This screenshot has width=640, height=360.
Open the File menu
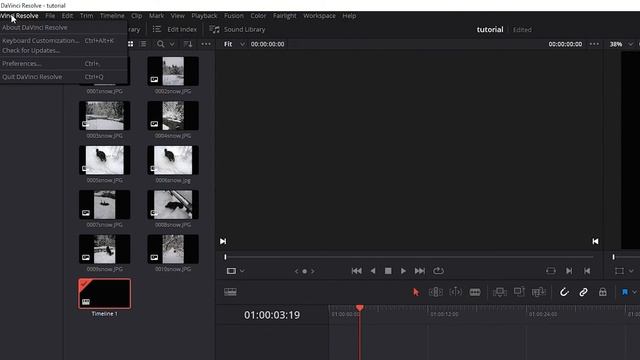tap(50, 16)
